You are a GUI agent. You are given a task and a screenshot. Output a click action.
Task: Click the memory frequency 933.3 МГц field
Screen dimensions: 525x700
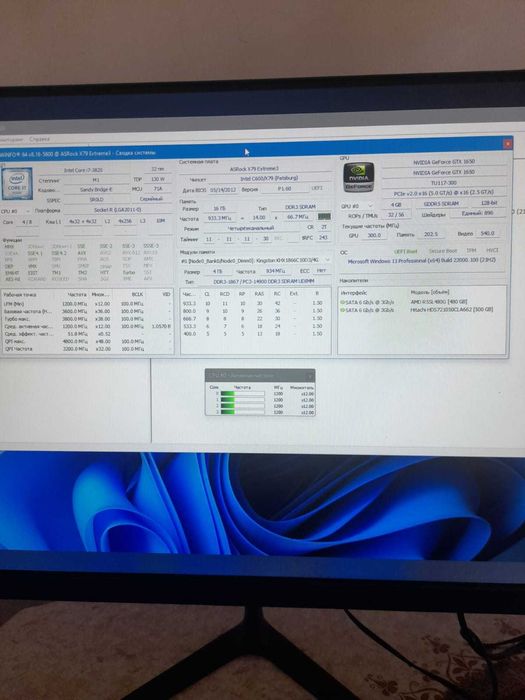pyautogui.click(x=219, y=218)
